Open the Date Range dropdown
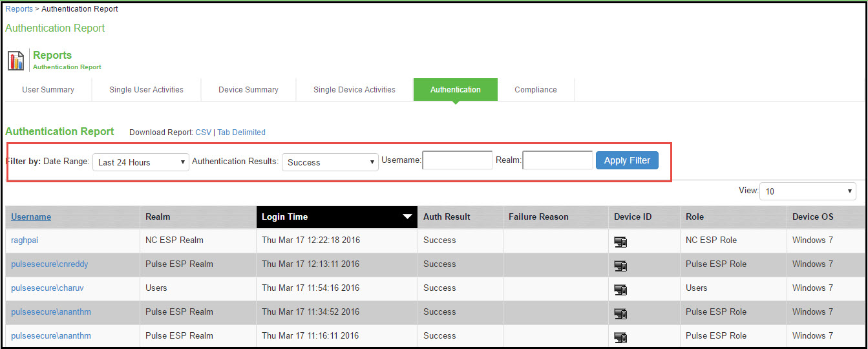The width and height of the screenshot is (868, 349). [x=141, y=162]
